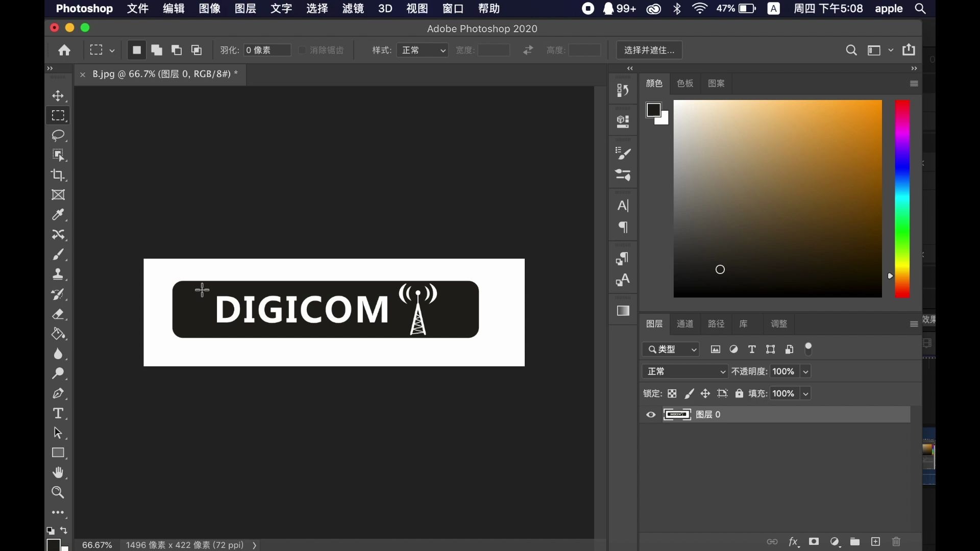
Task: Go to the Home screen icon
Action: pyautogui.click(x=64, y=50)
